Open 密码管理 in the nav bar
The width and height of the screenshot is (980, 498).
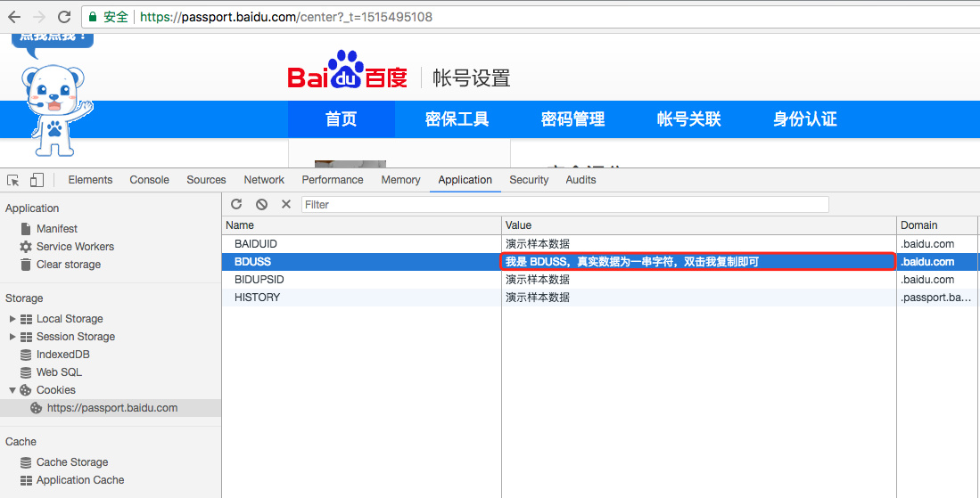coord(573,119)
